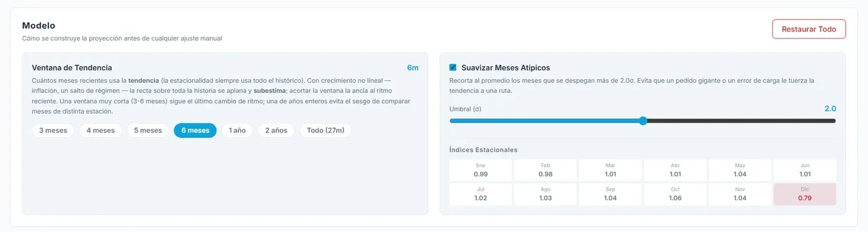868x232 pixels.
Task: Choose the Todo (27m) window option
Action: coord(325,131)
